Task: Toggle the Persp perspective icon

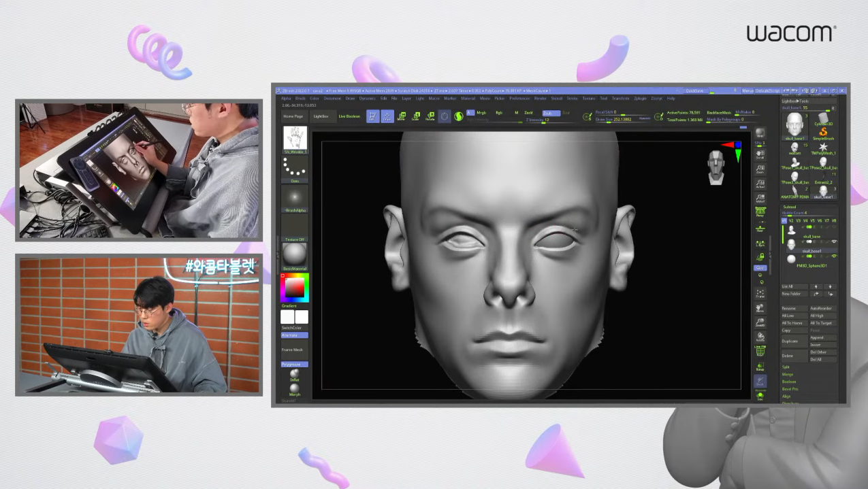Action: click(760, 212)
